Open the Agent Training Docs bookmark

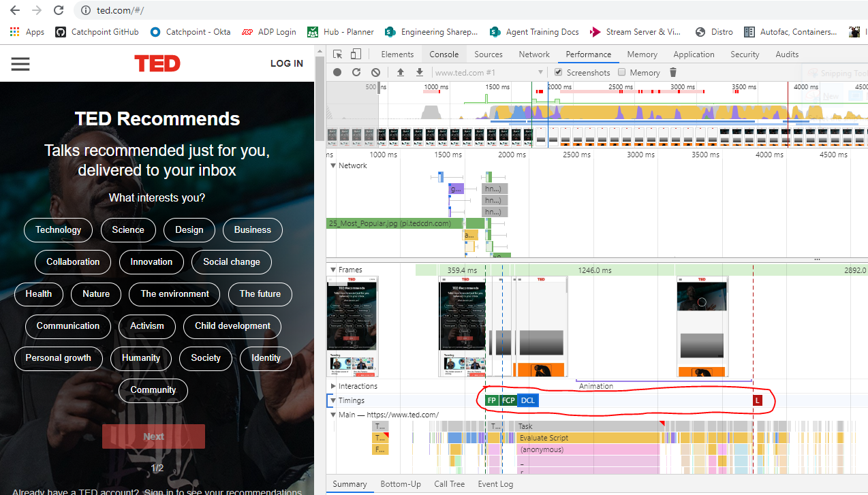(x=534, y=31)
